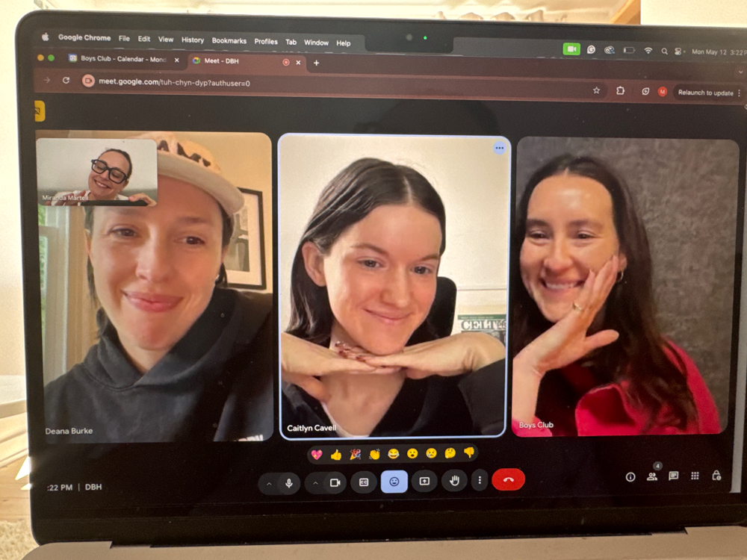Click Miranda Martell's self-view thumbnail

pyautogui.click(x=96, y=172)
